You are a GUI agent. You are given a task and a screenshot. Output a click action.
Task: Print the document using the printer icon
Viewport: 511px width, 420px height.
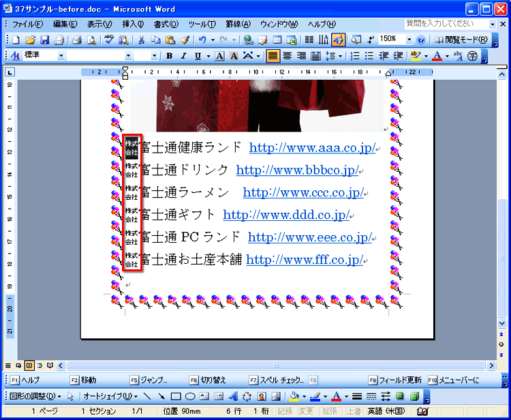77,40
